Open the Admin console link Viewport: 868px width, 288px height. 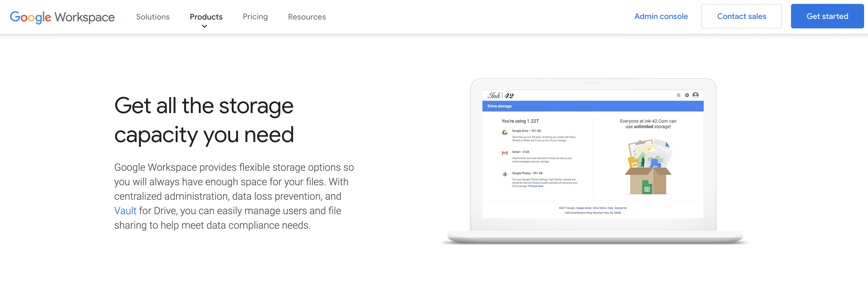(661, 16)
